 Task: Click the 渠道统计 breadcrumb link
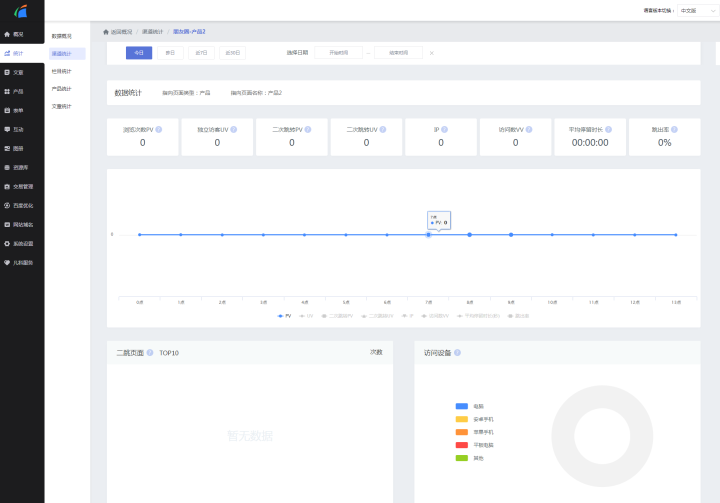click(152, 32)
